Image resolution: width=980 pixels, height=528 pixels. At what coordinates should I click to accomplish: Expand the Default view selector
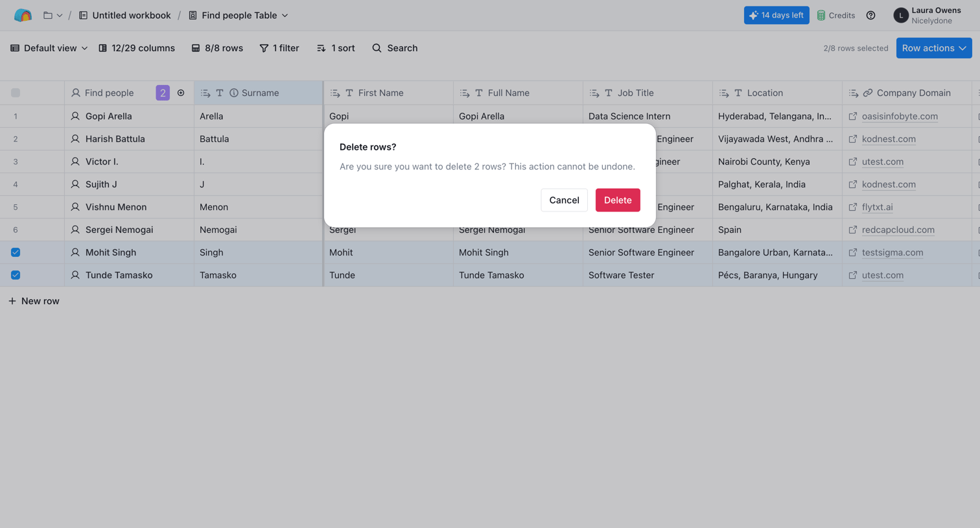click(49, 48)
